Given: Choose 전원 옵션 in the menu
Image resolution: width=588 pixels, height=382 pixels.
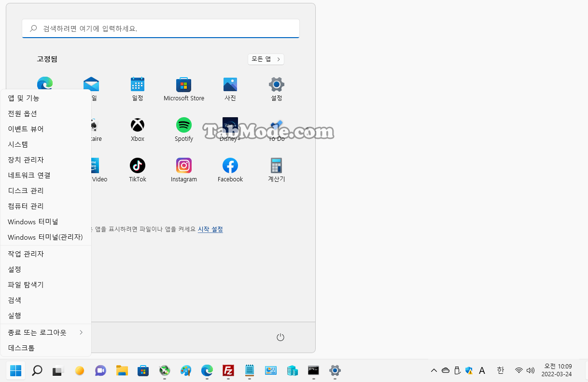Looking at the screenshot, I should (46, 113).
